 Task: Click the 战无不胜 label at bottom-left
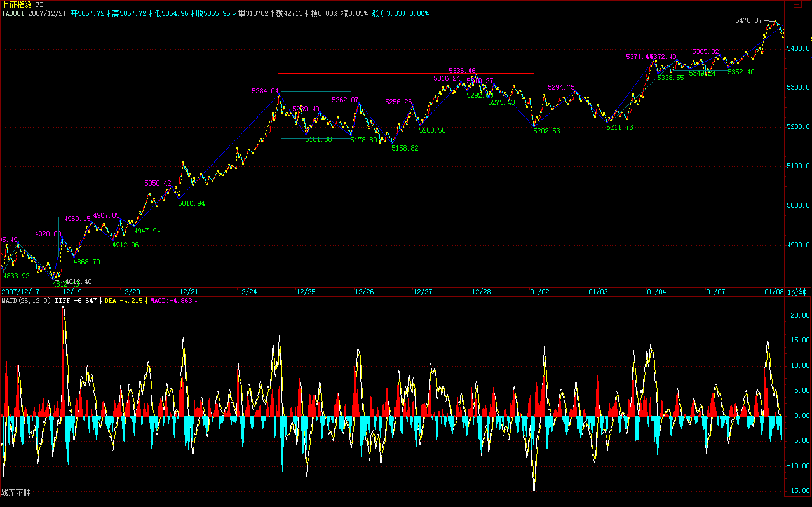(15, 492)
